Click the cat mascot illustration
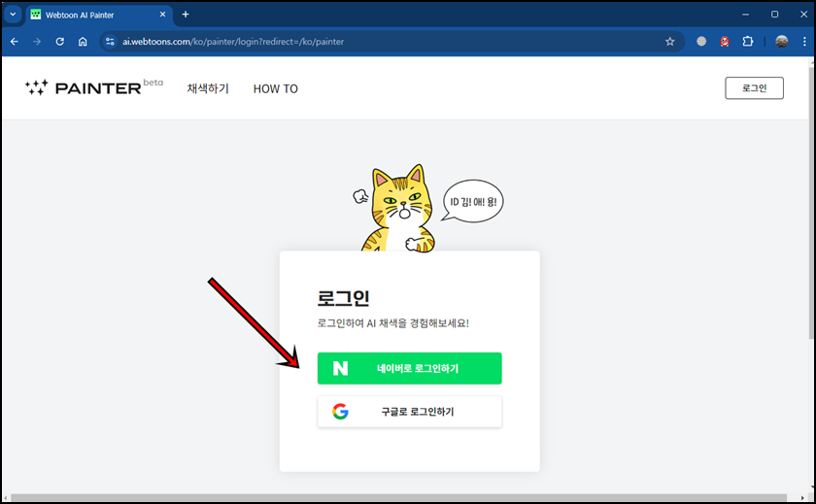Viewport: 816px width, 504px height. pyautogui.click(x=398, y=208)
